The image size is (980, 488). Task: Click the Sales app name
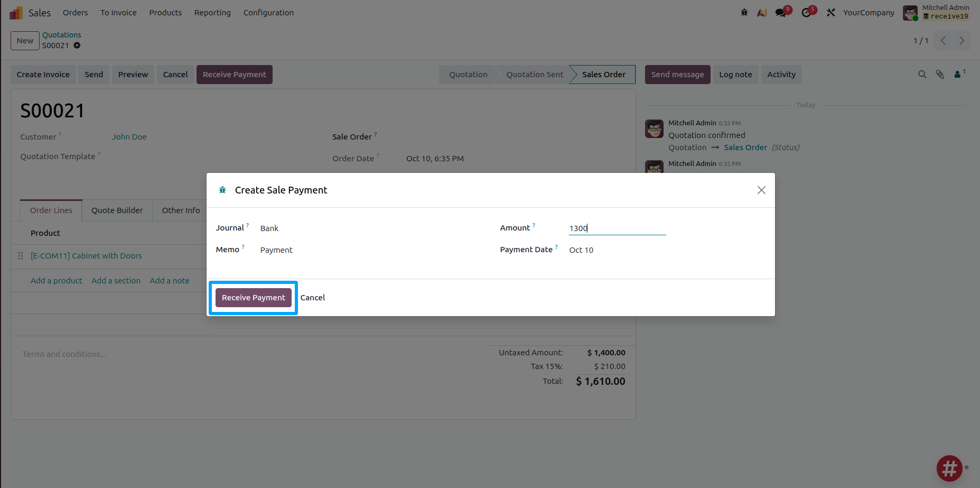point(40,13)
